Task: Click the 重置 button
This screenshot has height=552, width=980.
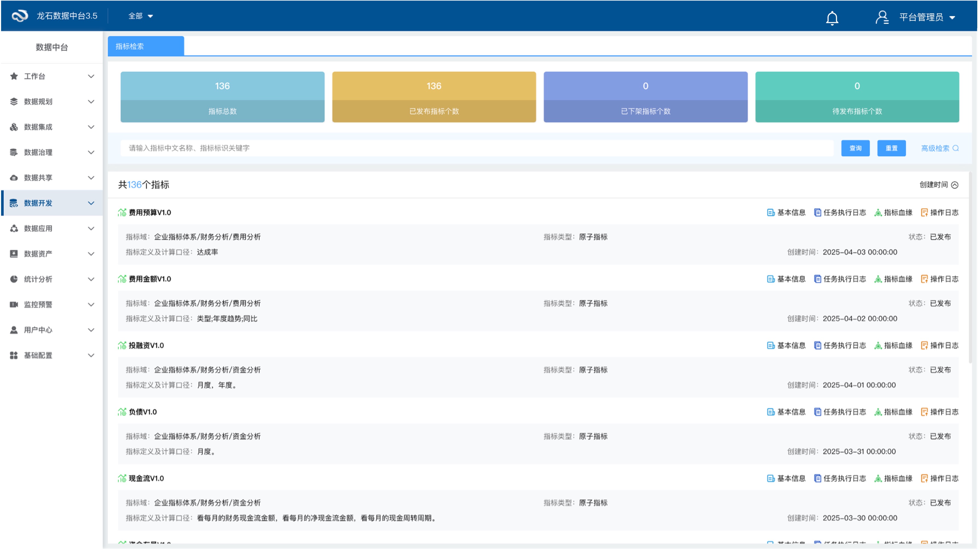Action: coord(891,148)
